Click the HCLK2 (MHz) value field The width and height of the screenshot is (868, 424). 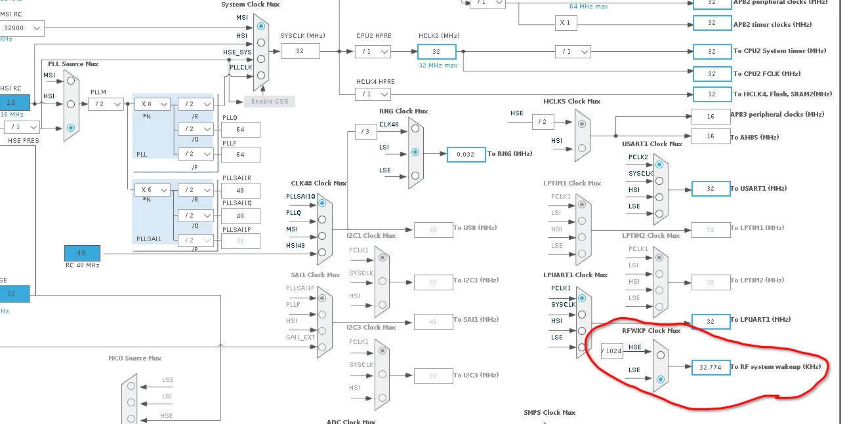point(436,51)
